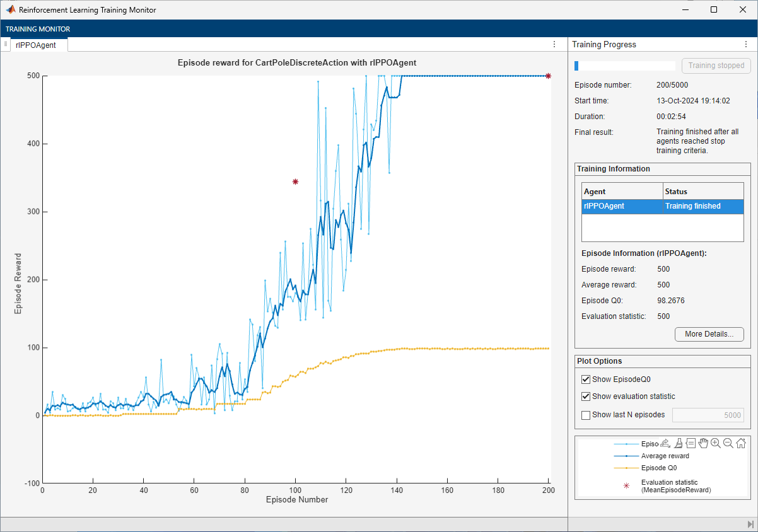Restore view with the home icon
This screenshot has width=758, height=532.
(741, 443)
